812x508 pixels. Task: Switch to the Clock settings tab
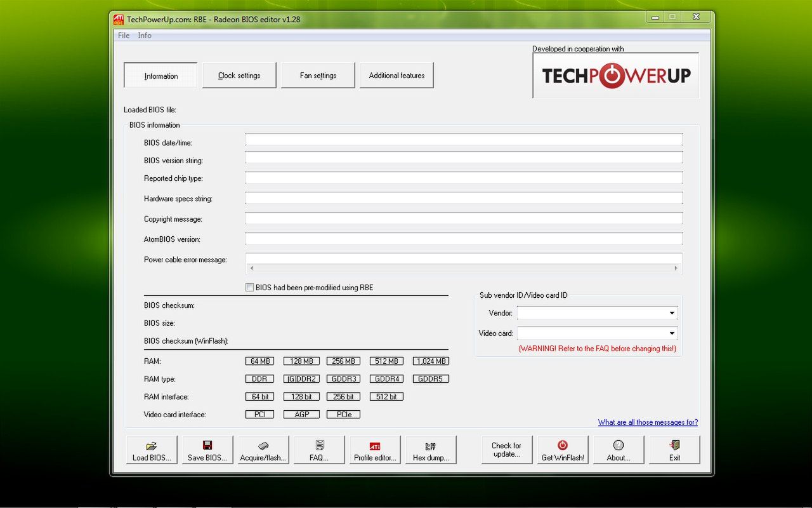[x=239, y=76]
